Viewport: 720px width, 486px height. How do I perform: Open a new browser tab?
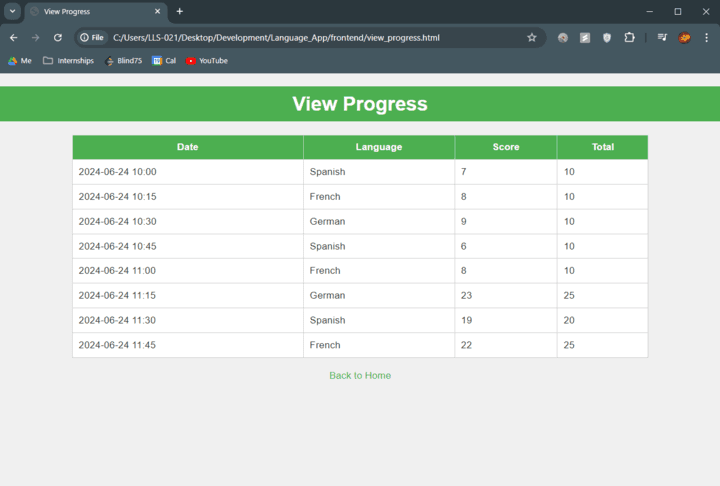click(x=180, y=11)
